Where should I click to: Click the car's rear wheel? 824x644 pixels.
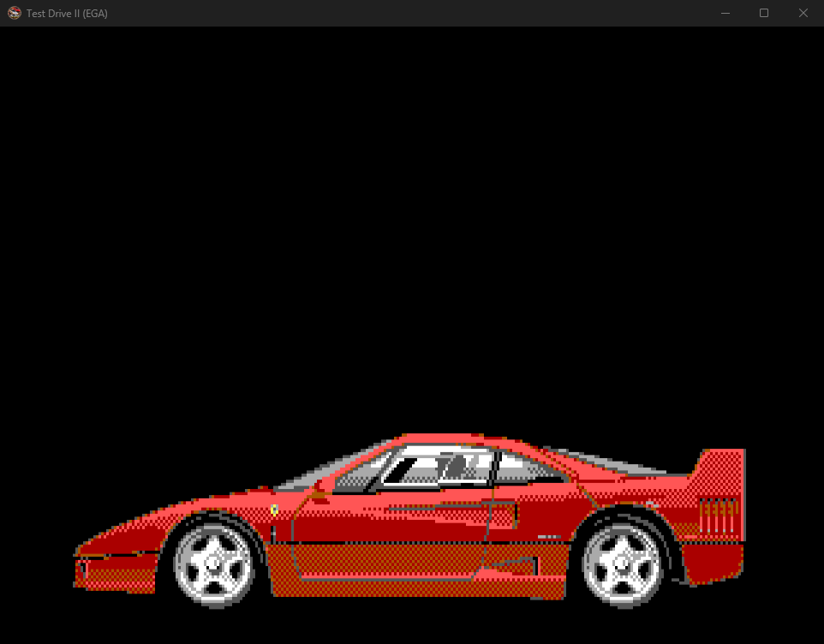[622, 564]
